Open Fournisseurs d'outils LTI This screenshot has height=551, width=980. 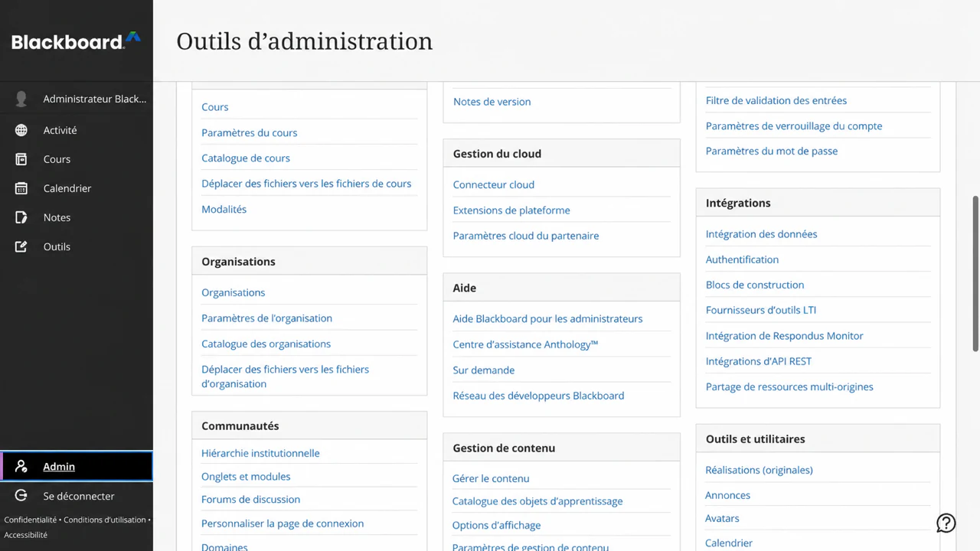coord(761,310)
